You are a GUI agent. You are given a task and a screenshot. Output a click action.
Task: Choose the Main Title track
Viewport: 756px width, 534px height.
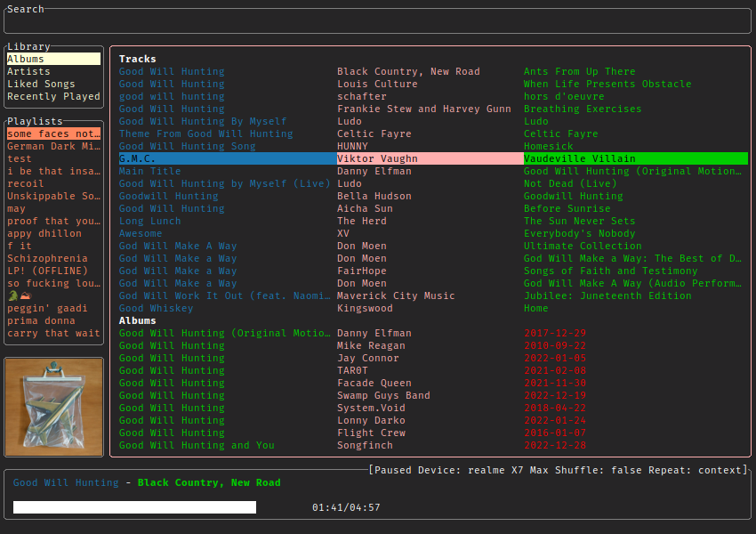[x=149, y=171]
